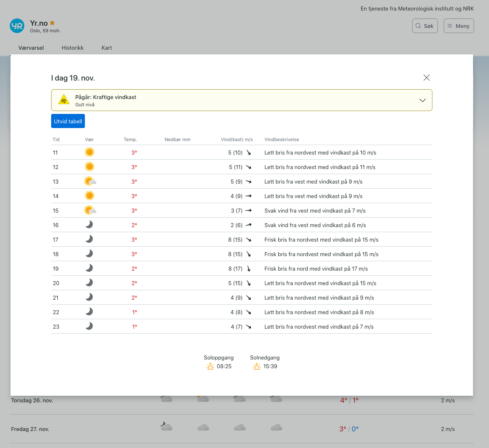
Task: Switch to the Værvarsel tab
Action: pyautogui.click(x=31, y=48)
